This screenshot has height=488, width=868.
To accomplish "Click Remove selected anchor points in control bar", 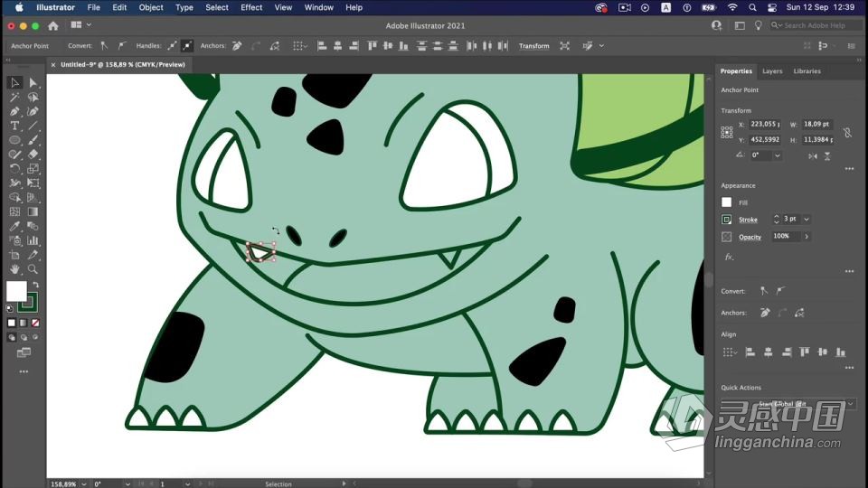I will 237,46.
